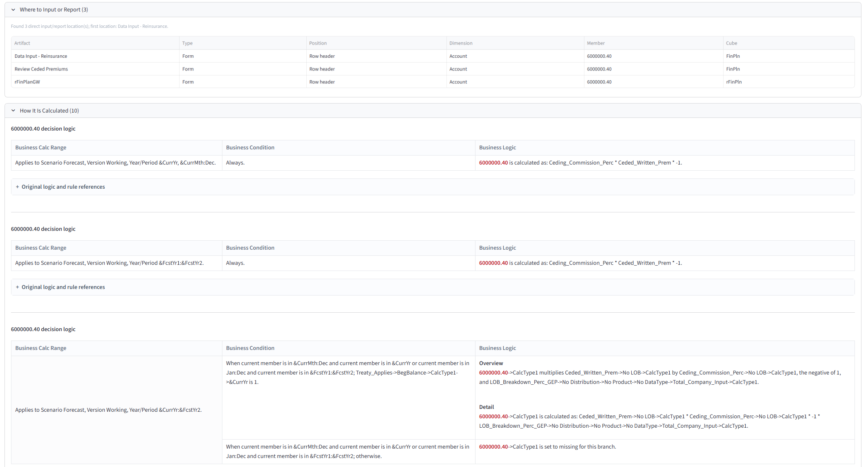
Task: Click the Dimension column header
Action: tap(461, 43)
